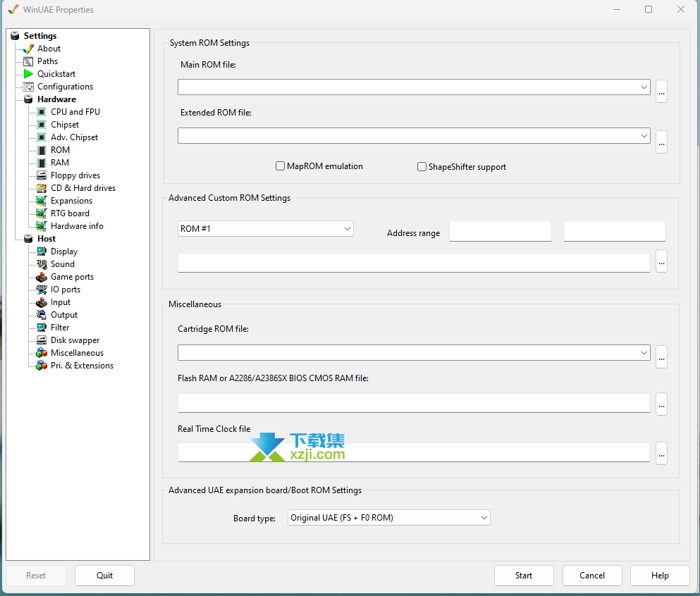Image resolution: width=700 pixels, height=596 pixels.
Task: Click the Address range end field
Action: (x=614, y=231)
